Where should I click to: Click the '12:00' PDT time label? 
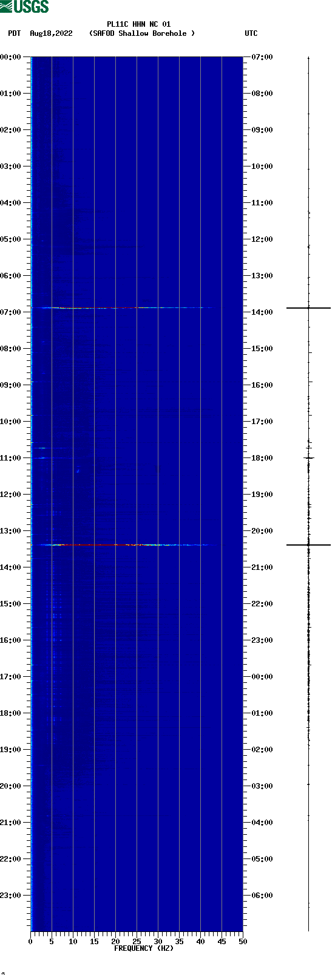point(10,495)
